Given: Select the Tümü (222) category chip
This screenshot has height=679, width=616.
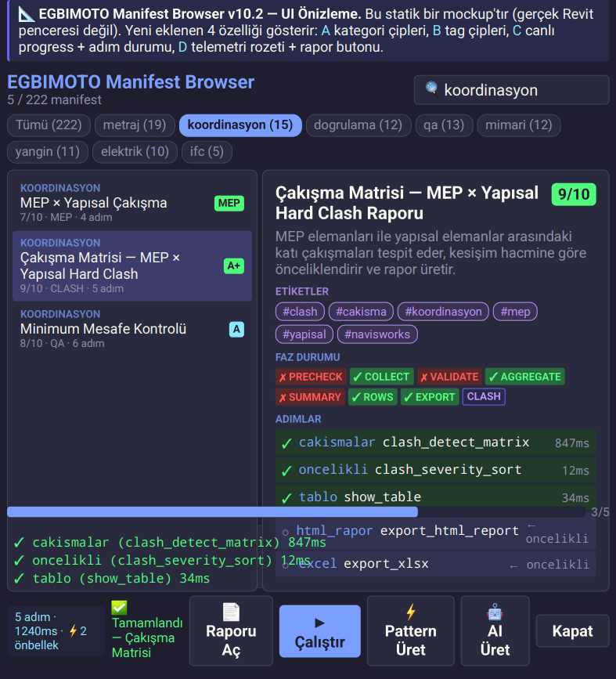Looking at the screenshot, I should pyautogui.click(x=49, y=125).
